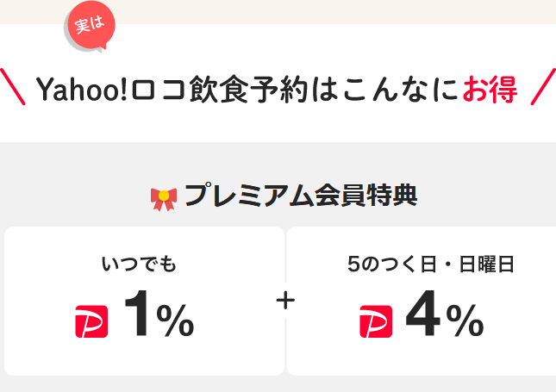Viewport: 556px width, 392px height.
Task: Click the percent symbol after the 4
Action: tap(465, 320)
